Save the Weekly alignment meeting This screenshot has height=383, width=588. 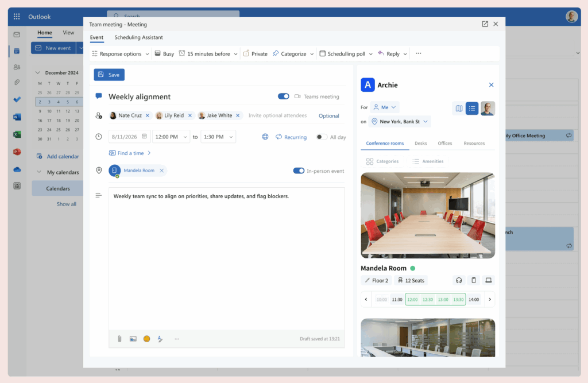[109, 75]
